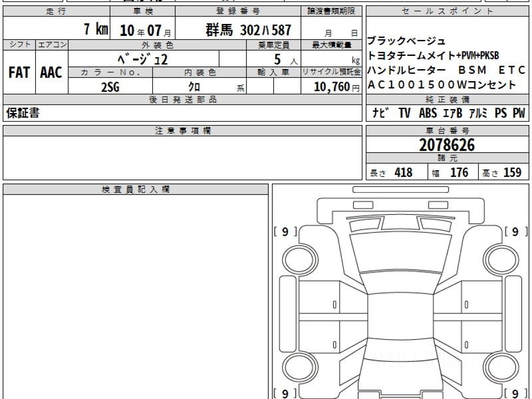Select the ナビ equipment item
Viewport: 532px width, 399px height.
click(x=381, y=113)
